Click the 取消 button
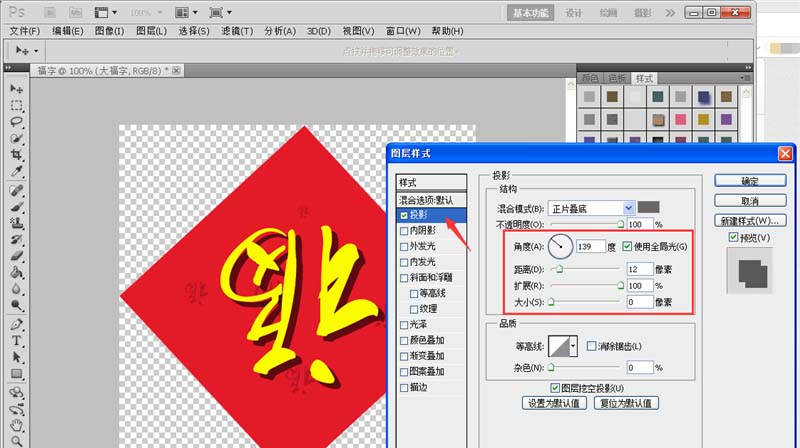Image resolution: width=800 pixels, height=448 pixels. tap(750, 201)
